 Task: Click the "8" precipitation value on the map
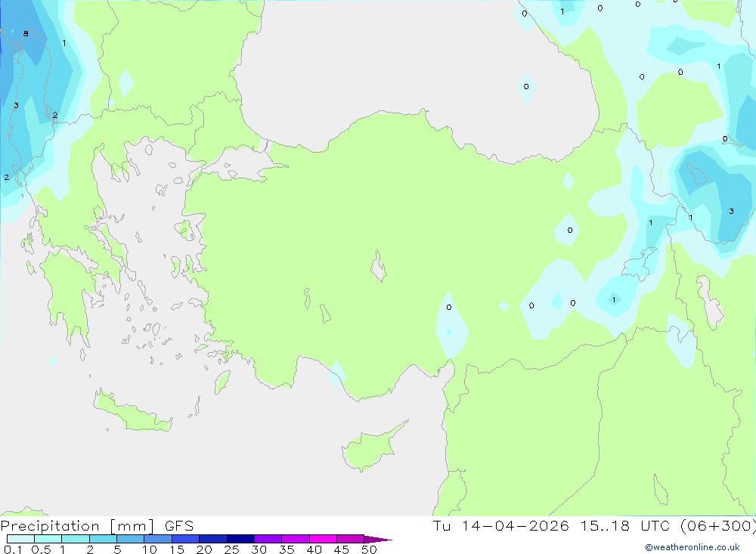click(26, 34)
